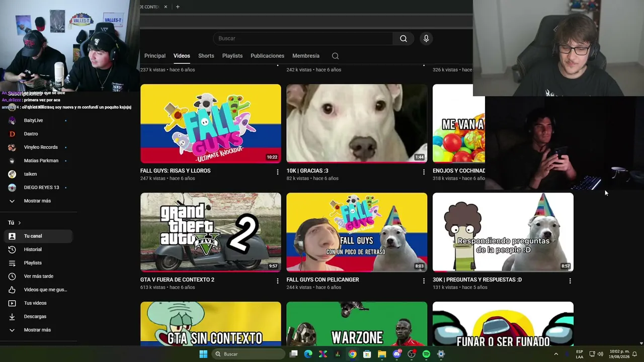644x362 pixels.
Task: Open the 10K | GRACIAS :3 video title
Action: coord(307,171)
